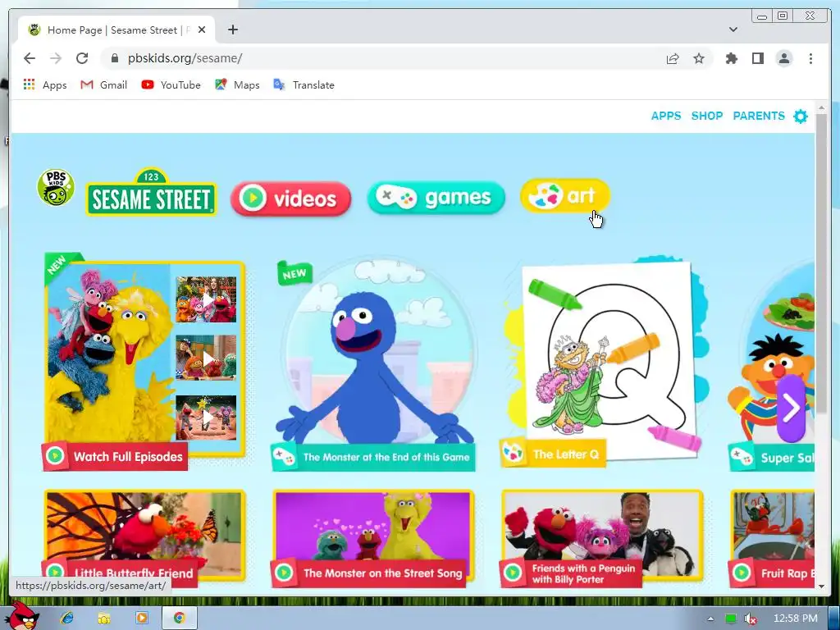This screenshot has width=840, height=630.
Task: Open the YouTube bookmark
Action: (171, 84)
